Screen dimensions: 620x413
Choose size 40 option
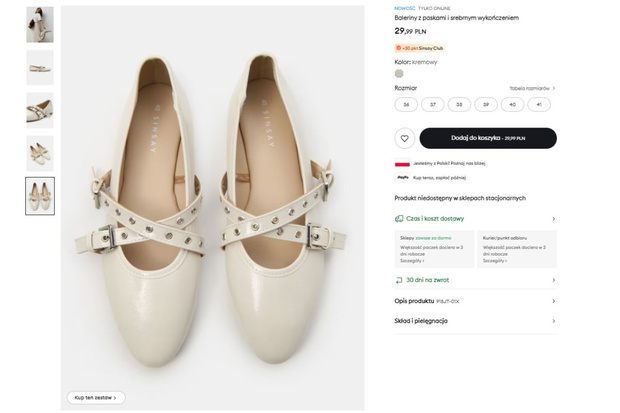click(x=512, y=105)
